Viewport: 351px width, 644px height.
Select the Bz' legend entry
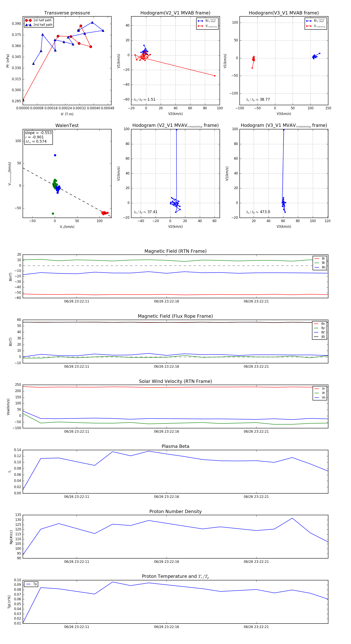click(x=320, y=332)
